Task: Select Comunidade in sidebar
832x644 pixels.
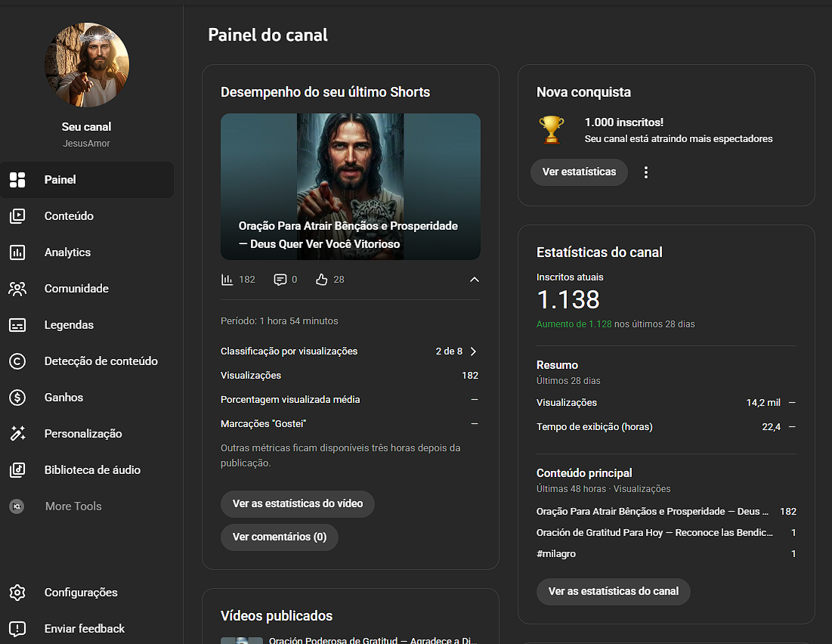Action: click(87, 289)
